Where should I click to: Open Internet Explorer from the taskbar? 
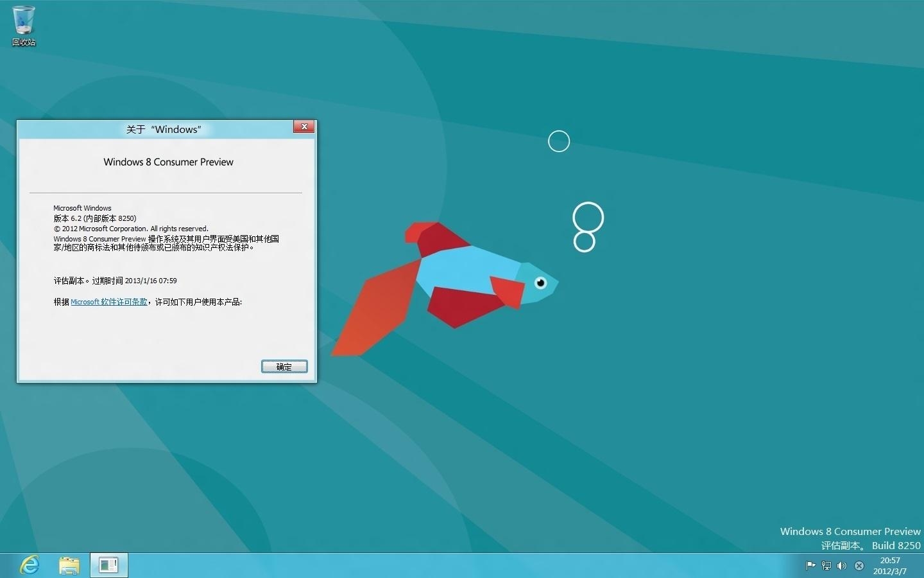(30, 565)
